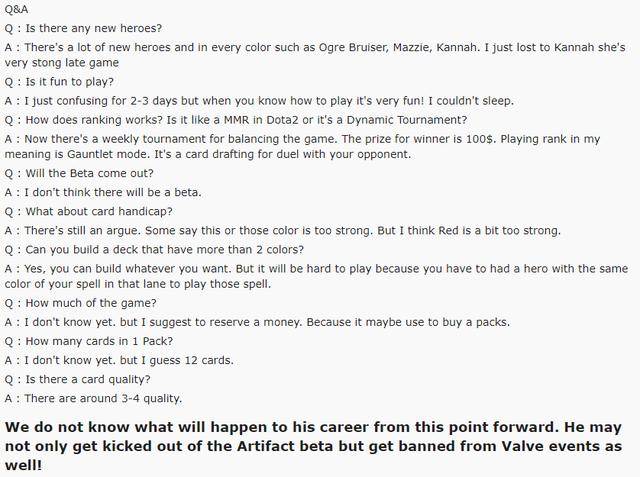Click the question "How many cards in 1 Pack?"
This screenshot has height=477, width=640.
(89, 341)
